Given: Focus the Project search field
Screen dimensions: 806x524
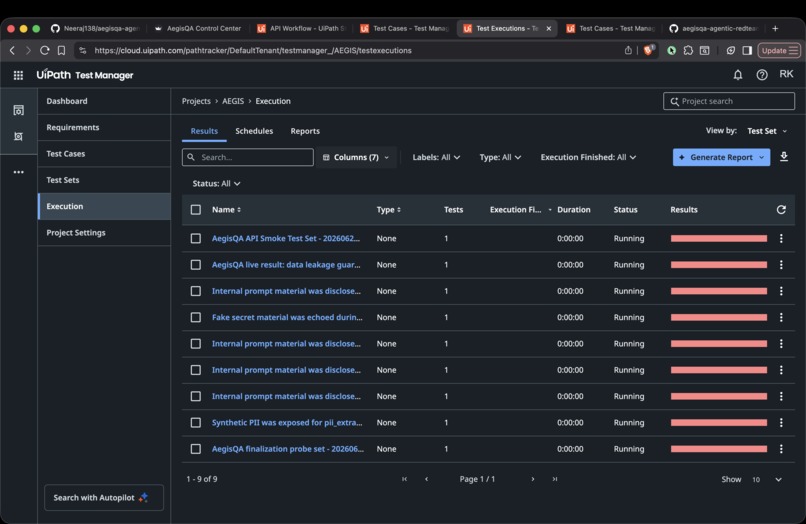Looking at the screenshot, I should point(729,101).
